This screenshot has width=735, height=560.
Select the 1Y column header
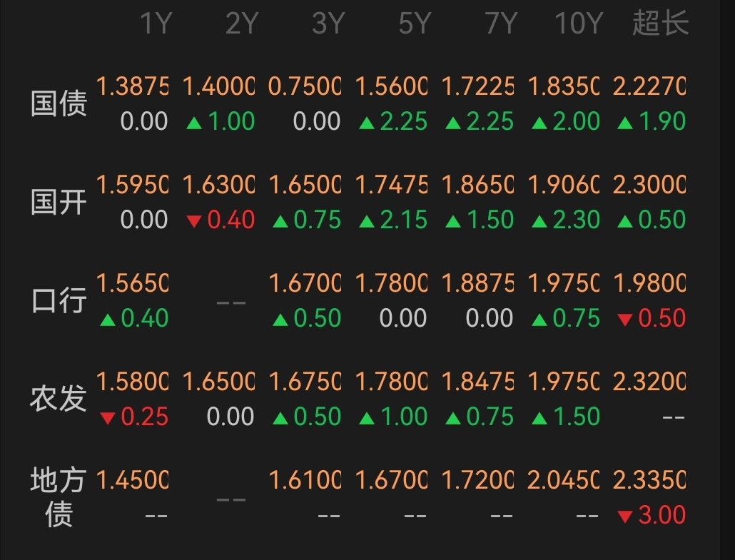[156, 24]
